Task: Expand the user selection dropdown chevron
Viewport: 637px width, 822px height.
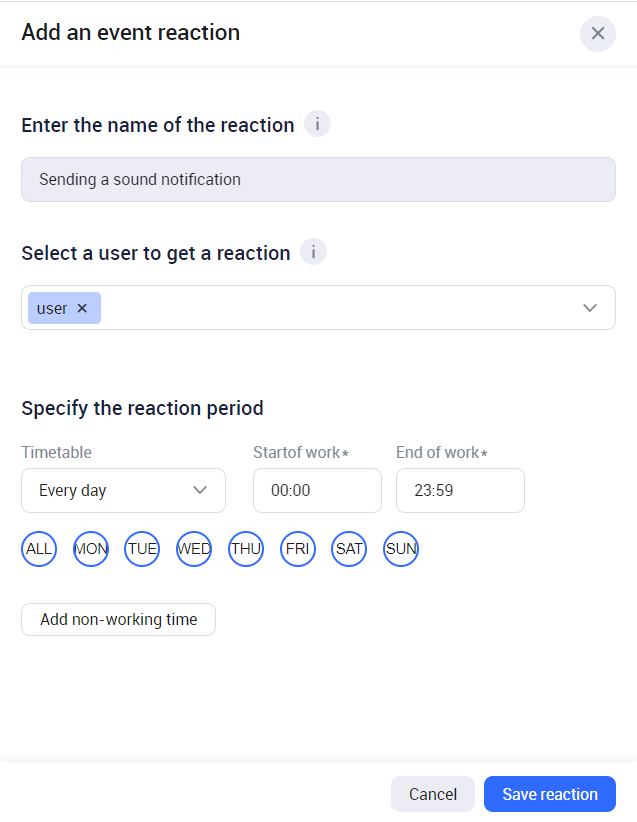Action: 590,308
